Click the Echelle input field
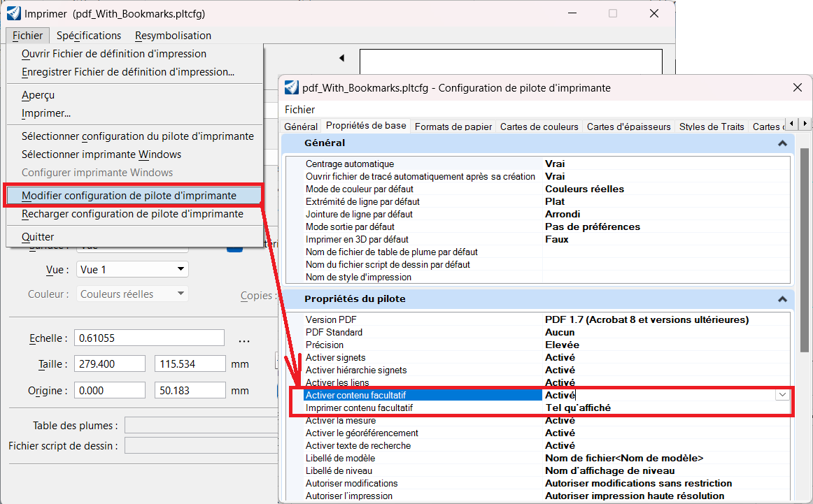 click(149, 338)
